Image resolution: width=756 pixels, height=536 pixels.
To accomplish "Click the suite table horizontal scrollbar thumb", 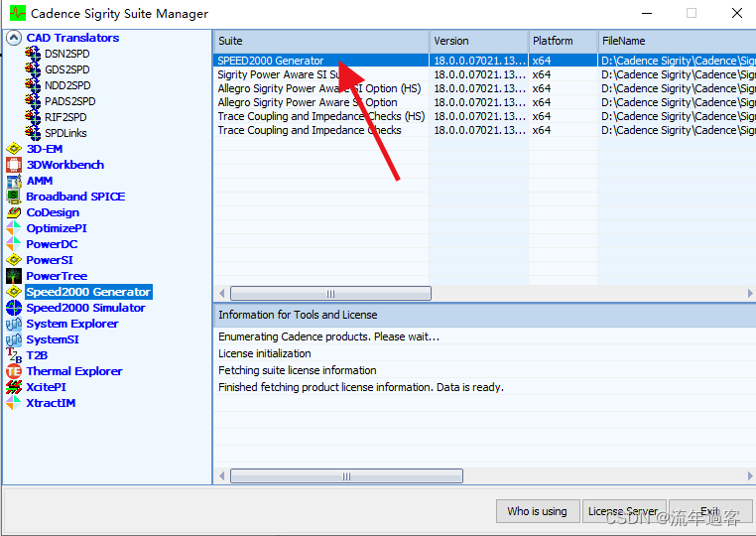I will 330,294.
